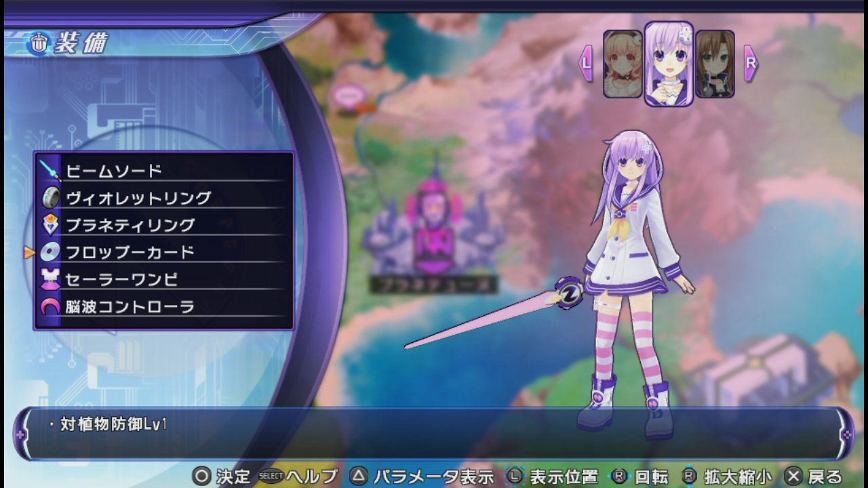Click the pink speech bubble marker on the map

[x=350, y=96]
